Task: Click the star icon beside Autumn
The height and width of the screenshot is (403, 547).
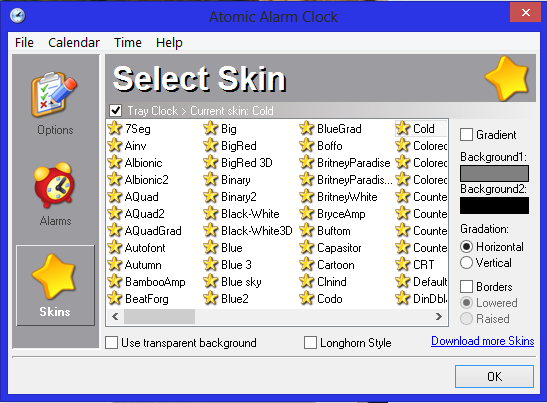Action: [114, 264]
